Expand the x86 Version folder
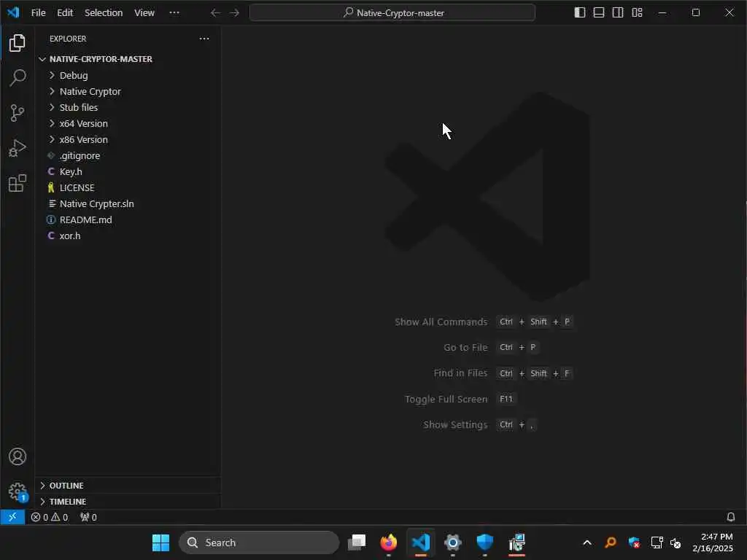 (128, 139)
